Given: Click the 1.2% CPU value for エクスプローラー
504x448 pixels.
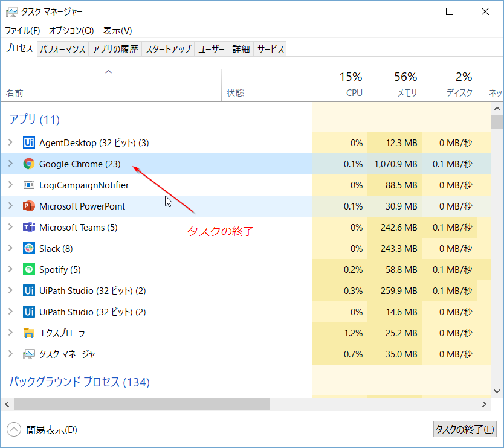Looking at the screenshot, I should (x=354, y=333).
